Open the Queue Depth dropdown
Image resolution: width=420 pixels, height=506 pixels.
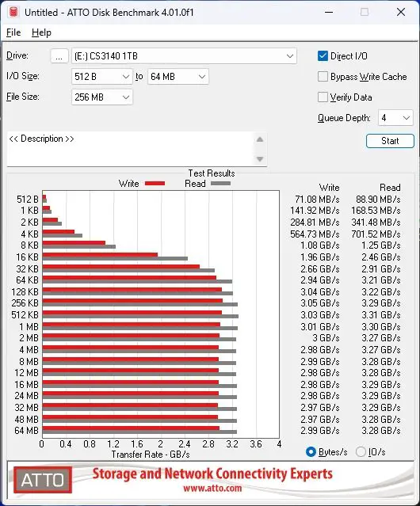tap(395, 118)
